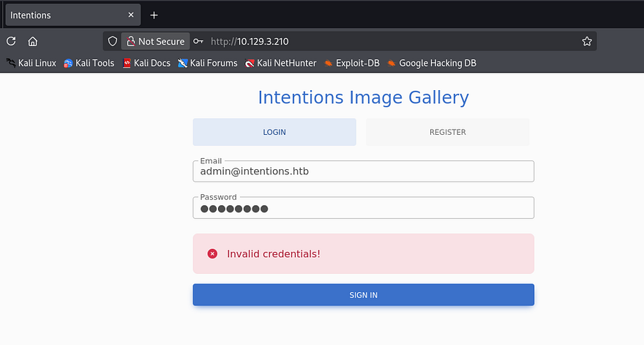Screen dimensions: 644x345
Task: Open the Google Hacking DB bookmark
Action: (x=432, y=63)
